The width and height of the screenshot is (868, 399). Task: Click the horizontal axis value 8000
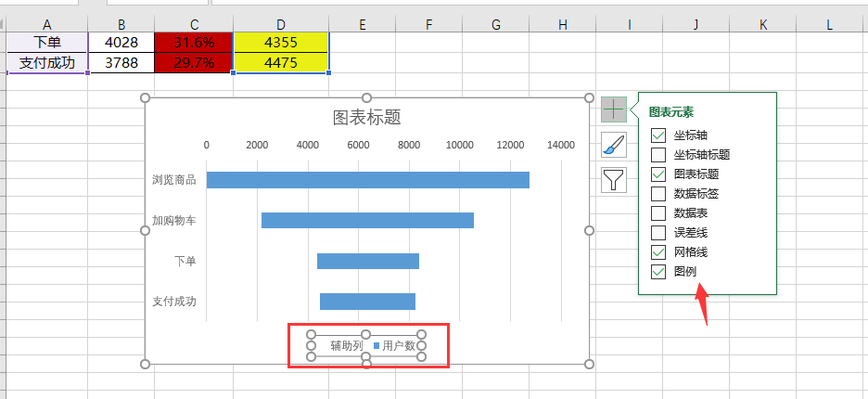(x=409, y=145)
